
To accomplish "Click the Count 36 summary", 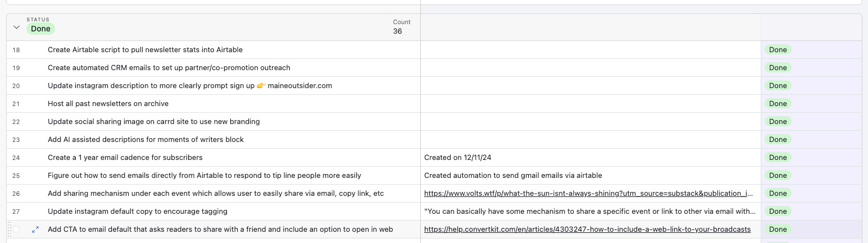I will (401, 27).
